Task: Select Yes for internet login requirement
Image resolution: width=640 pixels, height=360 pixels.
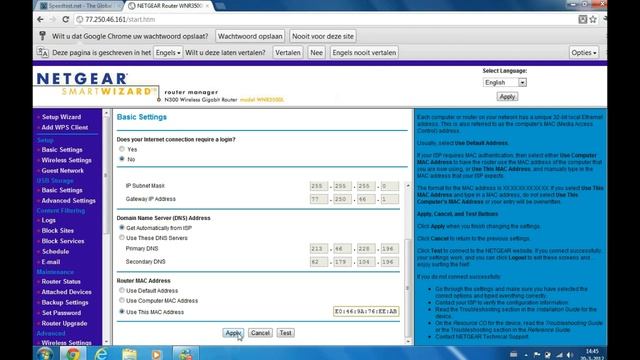Action: [122, 149]
